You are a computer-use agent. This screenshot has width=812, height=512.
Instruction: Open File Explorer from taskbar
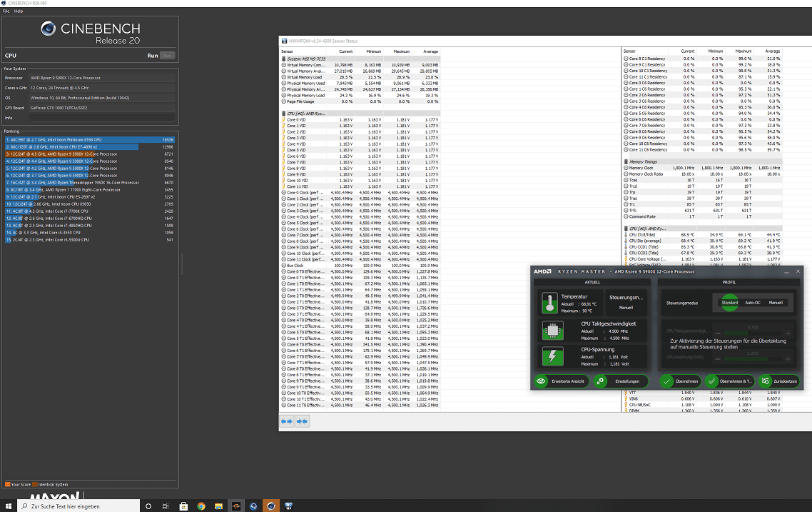point(218,506)
